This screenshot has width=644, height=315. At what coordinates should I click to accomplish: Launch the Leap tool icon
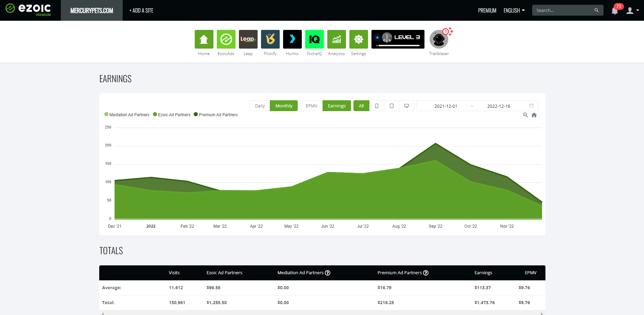248,39
